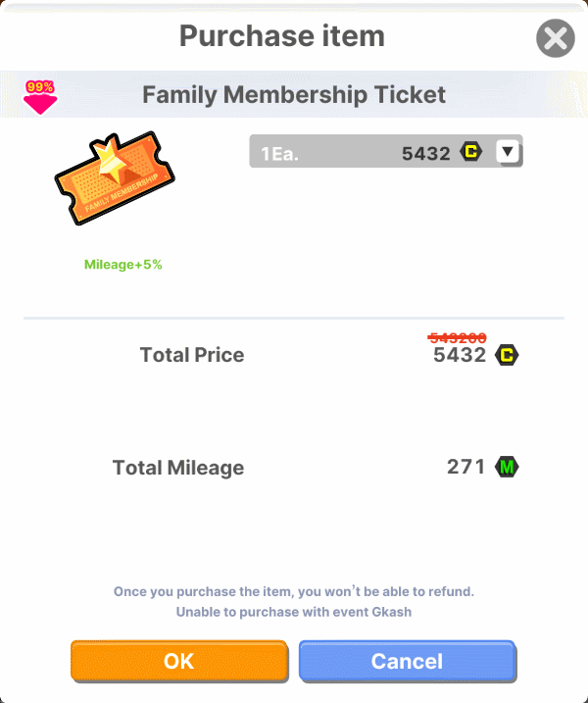588x703 pixels.
Task: Click the struck-through original price
Action: [x=457, y=337]
